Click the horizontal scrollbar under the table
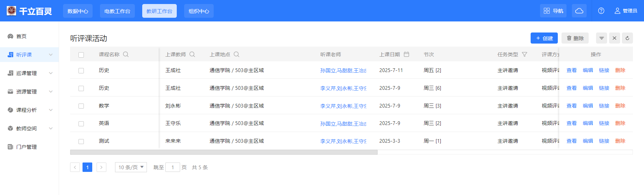 point(224,152)
